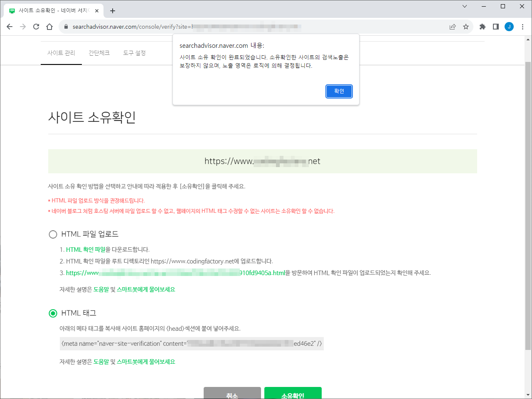Viewport: 532px width, 399px height.
Task: Click the gray 취소 button
Action: [232, 393]
